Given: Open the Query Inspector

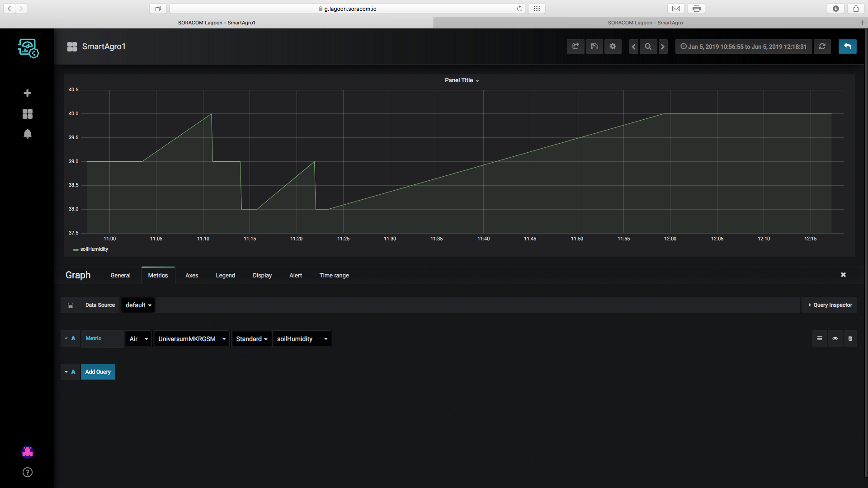Looking at the screenshot, I should pos(830,305).
